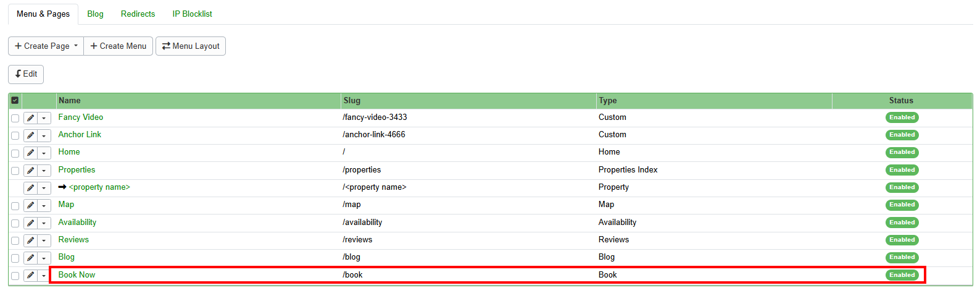Screen dimensions: 980x293
Task: Open the Properties page link
Action: tap(77, 169)
